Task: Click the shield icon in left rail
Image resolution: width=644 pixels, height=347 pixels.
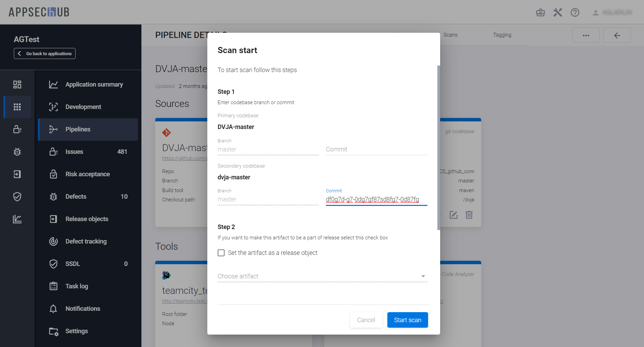Action: tap(17, 197)
